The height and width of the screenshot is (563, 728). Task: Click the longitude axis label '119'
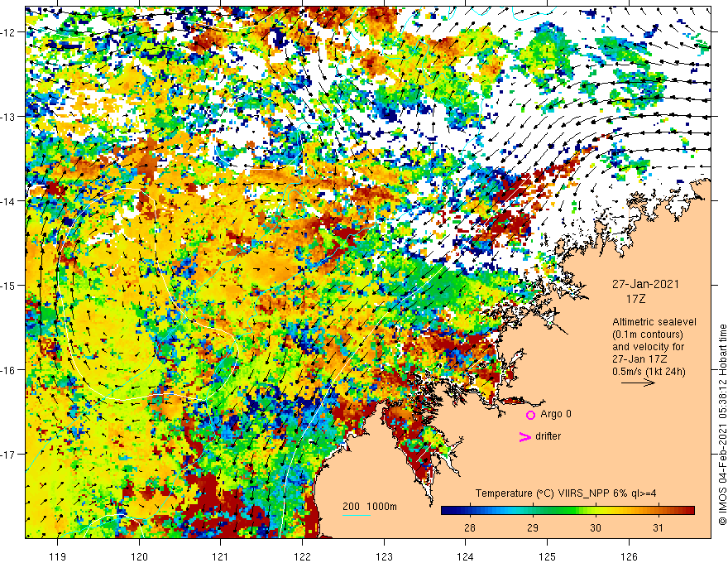pos(58,556)
